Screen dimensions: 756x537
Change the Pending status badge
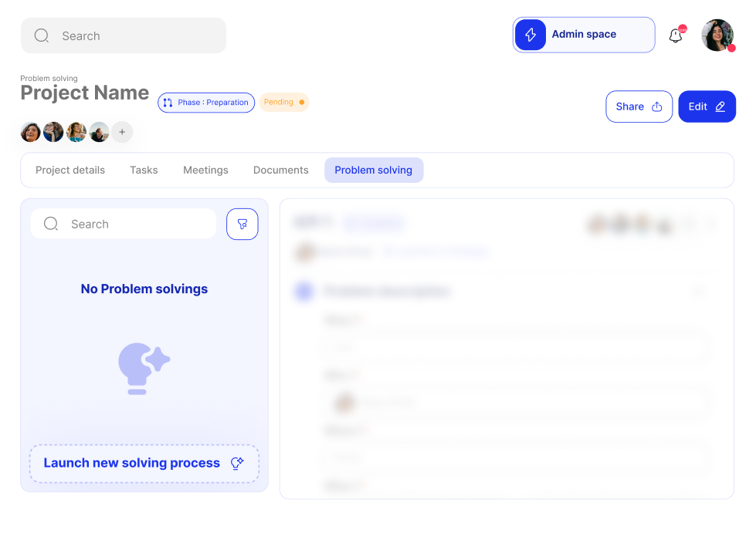283,103
